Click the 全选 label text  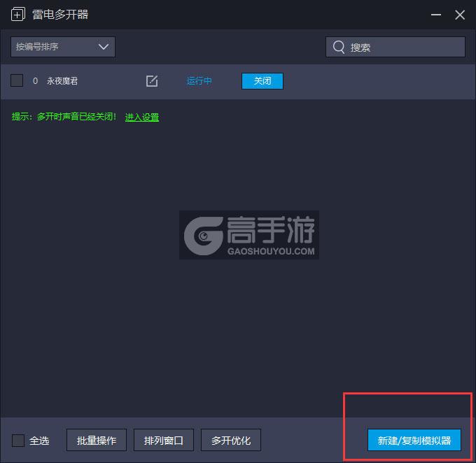pos(39,441)
